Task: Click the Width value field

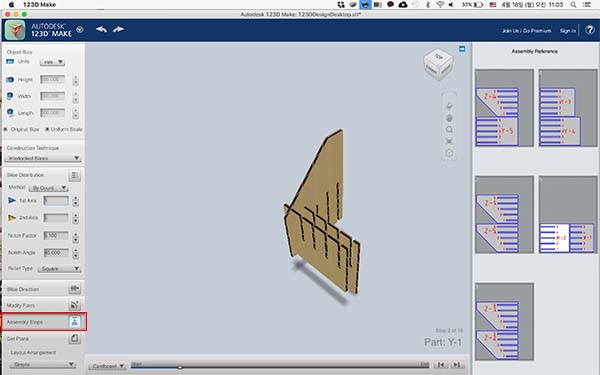Action: [x=52, y=96]
